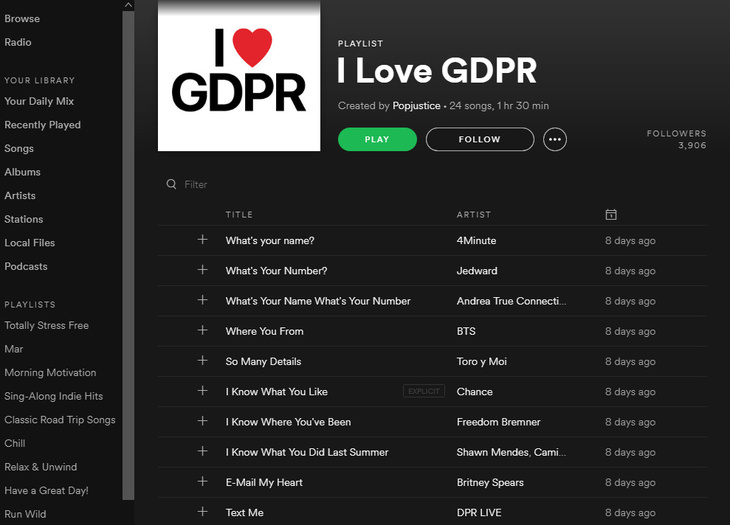Open Songs in Your Library
730x525 pixels.
pyautogui.click(x=19, y=148)
